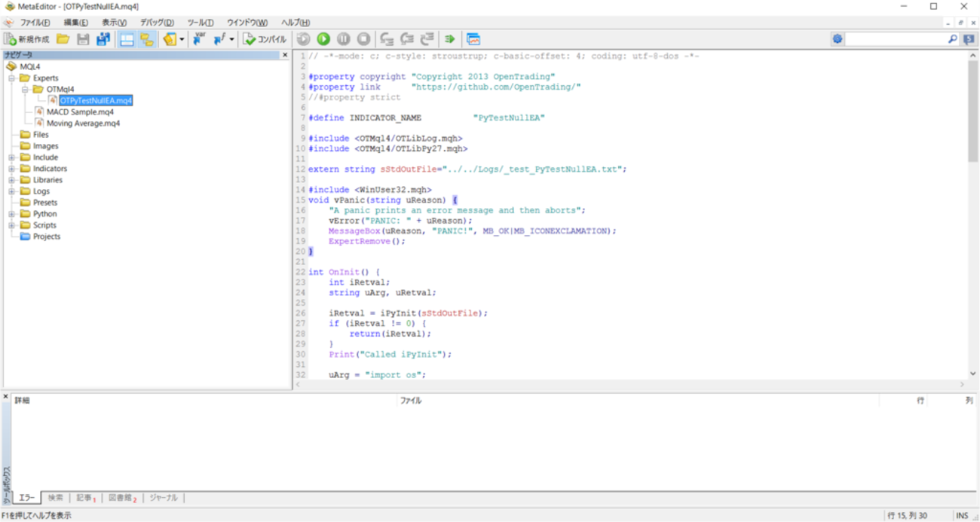Start debugging with the green play icon
This screenshot has height=522, width=980.
coord(323,38)
